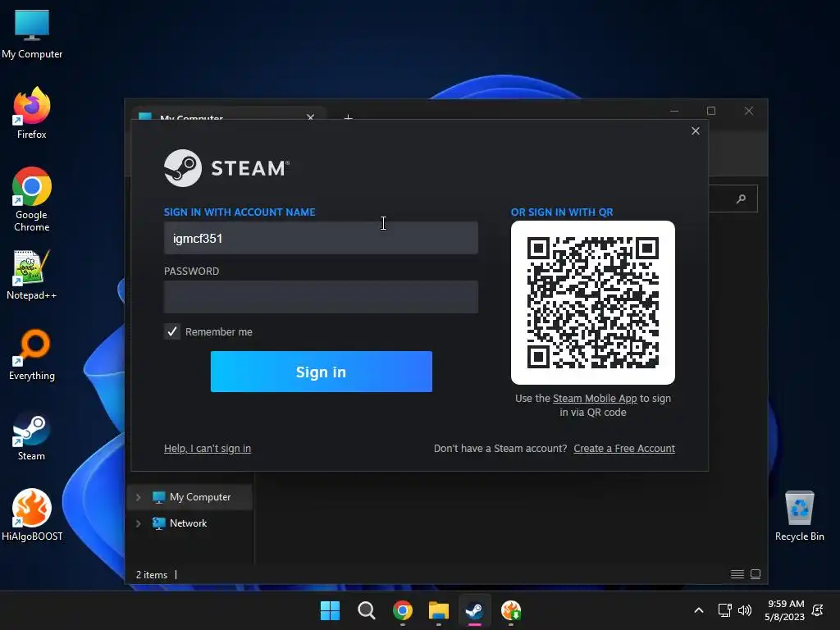
Task: Open Notepad++ desktop shortcut
Action: 32,275
